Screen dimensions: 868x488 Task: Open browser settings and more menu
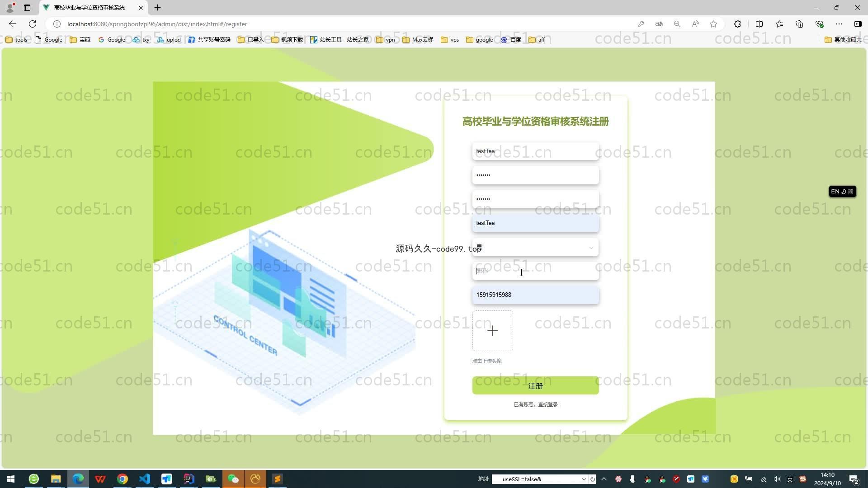pyautogui.click(x=839, y=24)
